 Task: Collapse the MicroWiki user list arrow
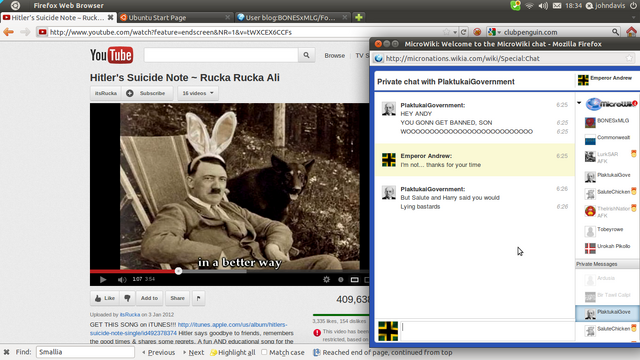[x=579, y=103]
